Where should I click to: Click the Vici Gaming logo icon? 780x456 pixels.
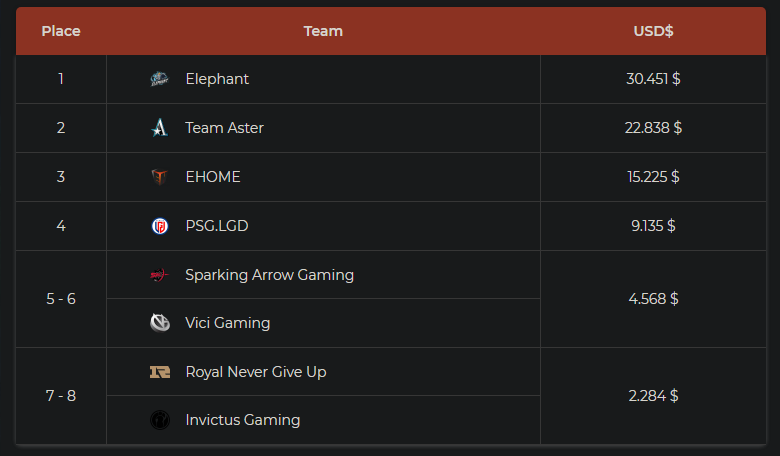pyautogui.click(x=160, y=323)
